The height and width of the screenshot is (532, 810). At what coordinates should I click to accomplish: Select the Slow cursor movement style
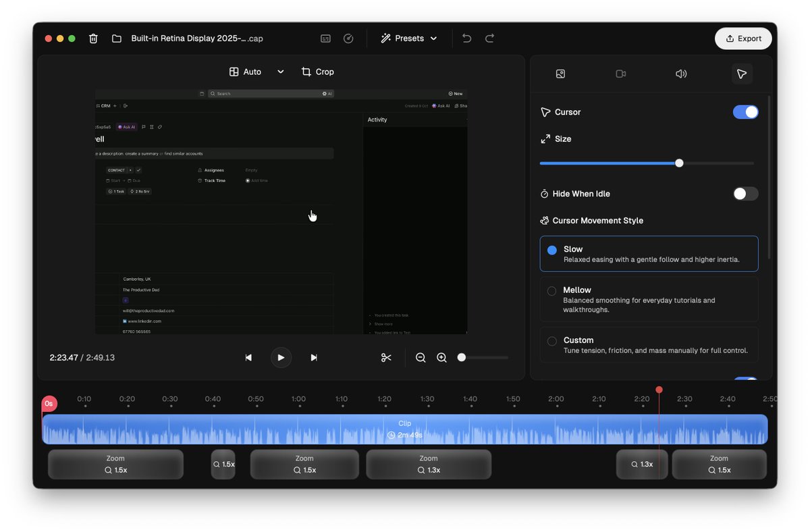[x=649, y=254]
